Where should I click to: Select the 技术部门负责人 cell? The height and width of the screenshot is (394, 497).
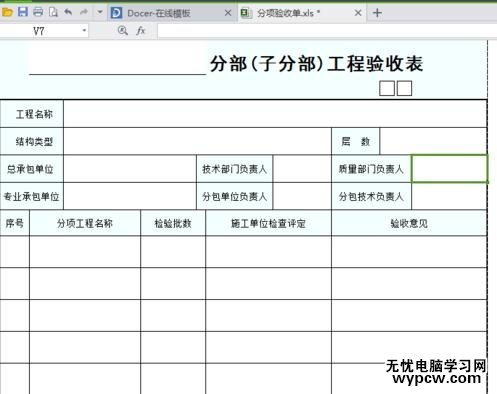point(235,169)
